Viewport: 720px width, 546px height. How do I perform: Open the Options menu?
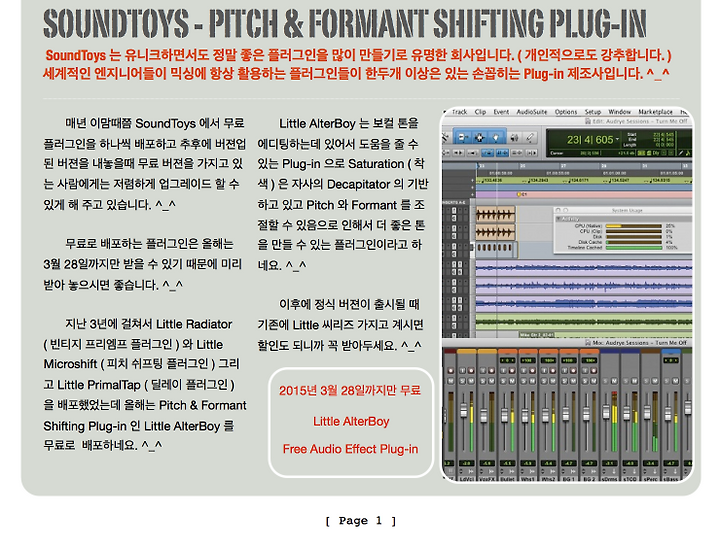(x=566, y=112)
